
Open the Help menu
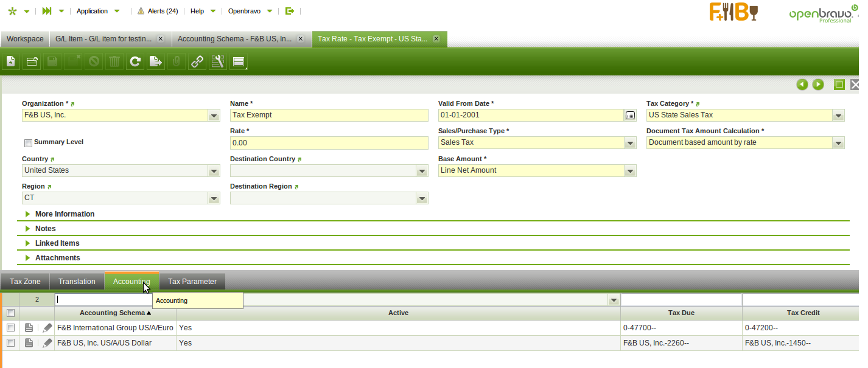[x=203, y=11]
